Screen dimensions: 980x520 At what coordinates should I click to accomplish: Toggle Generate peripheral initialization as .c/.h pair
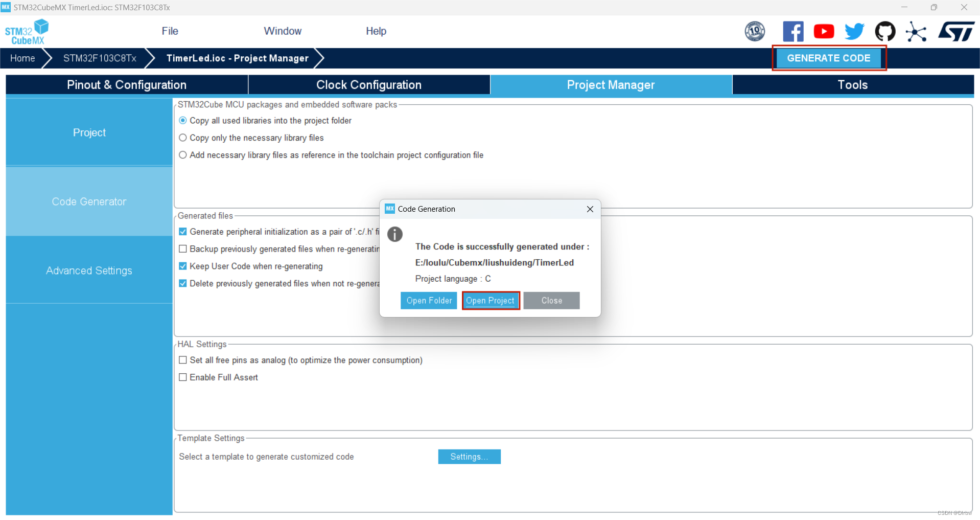pos(182,232)
